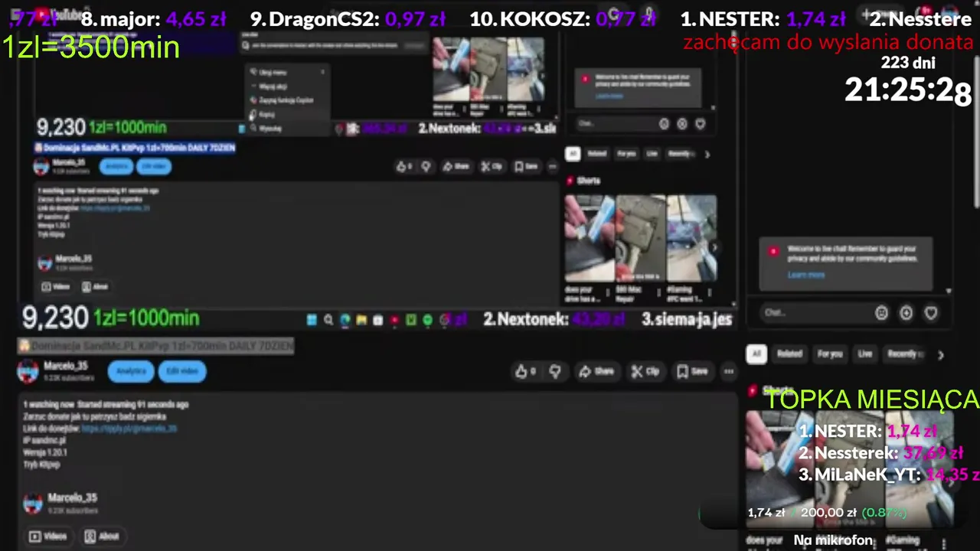Show next shorts with nested Shorts arrow
The height and width of the screenshot is (551, 980).
pos(714,246)
